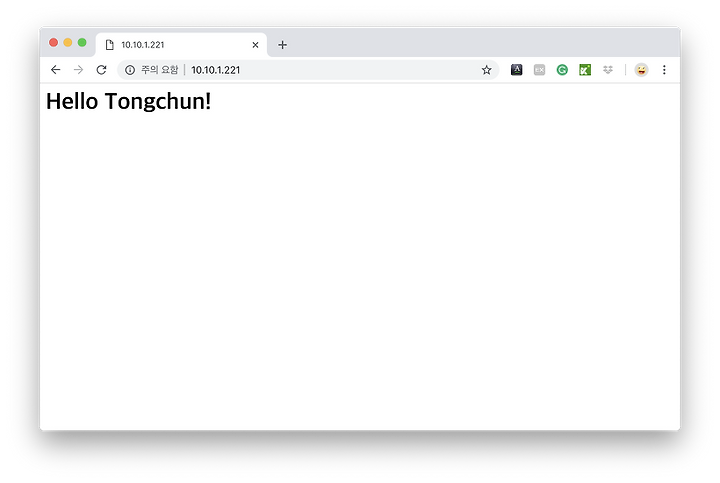Image resolution: width=720 pixels, height=483 pixels.
Task: Focus the address bar showing 10.10.1.221
Action: (308, 70)
